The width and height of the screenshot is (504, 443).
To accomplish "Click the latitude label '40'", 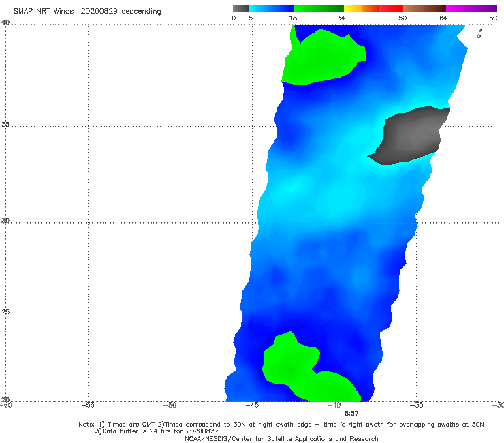I will click(5, 22).
